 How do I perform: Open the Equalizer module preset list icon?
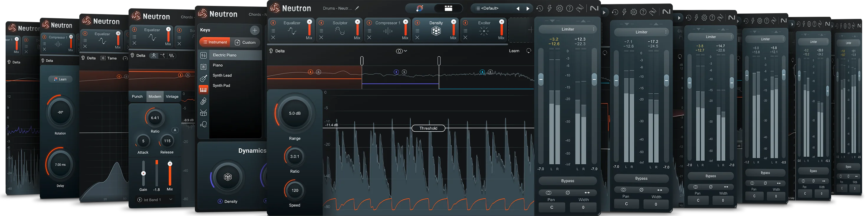click(x=273, y=30)
